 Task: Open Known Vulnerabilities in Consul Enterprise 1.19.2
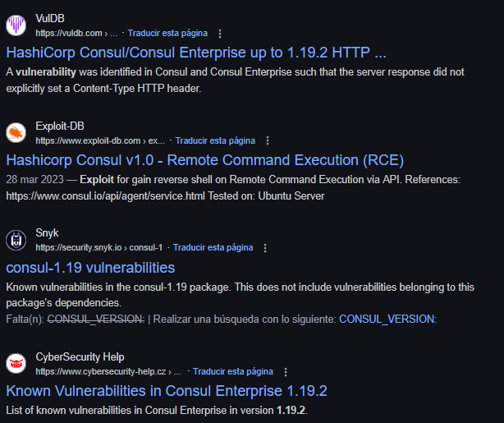click(x=167, y=391)
